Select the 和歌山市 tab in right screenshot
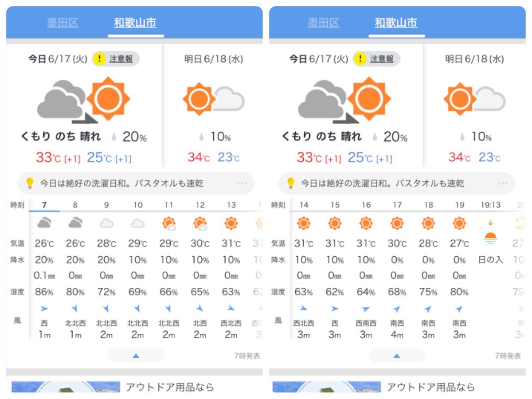The image size is (532, 399). (396, 23)
